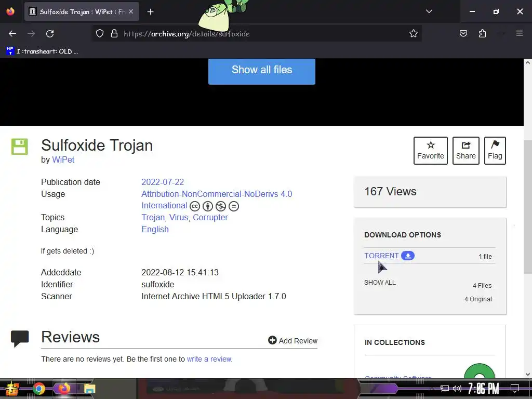Click the Addeddate value 2022-08-12 15:41:13
The height and width of the screenshot is (399, 532).
pos(180,272)
